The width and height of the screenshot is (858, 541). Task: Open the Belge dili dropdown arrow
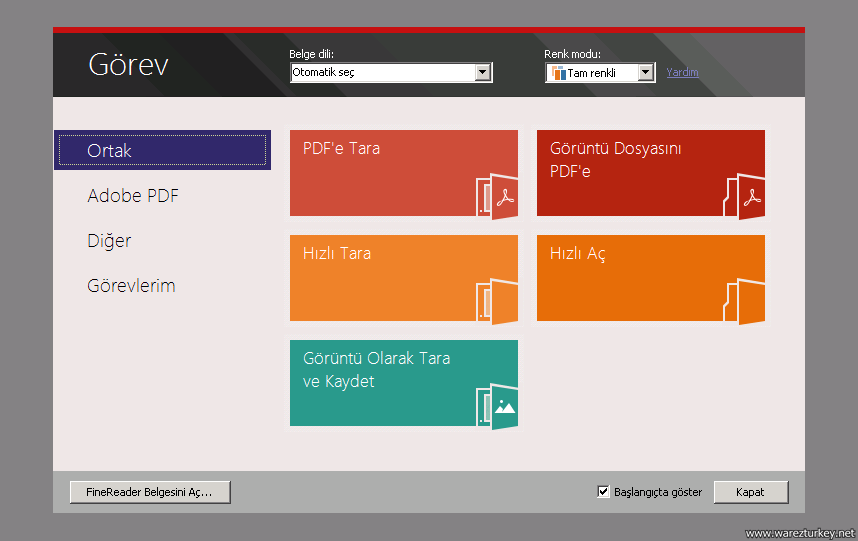point(482,72)
